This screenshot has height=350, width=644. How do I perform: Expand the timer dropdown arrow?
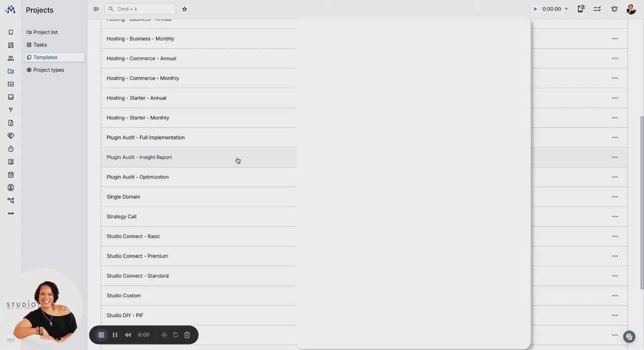tap(566, 9)
